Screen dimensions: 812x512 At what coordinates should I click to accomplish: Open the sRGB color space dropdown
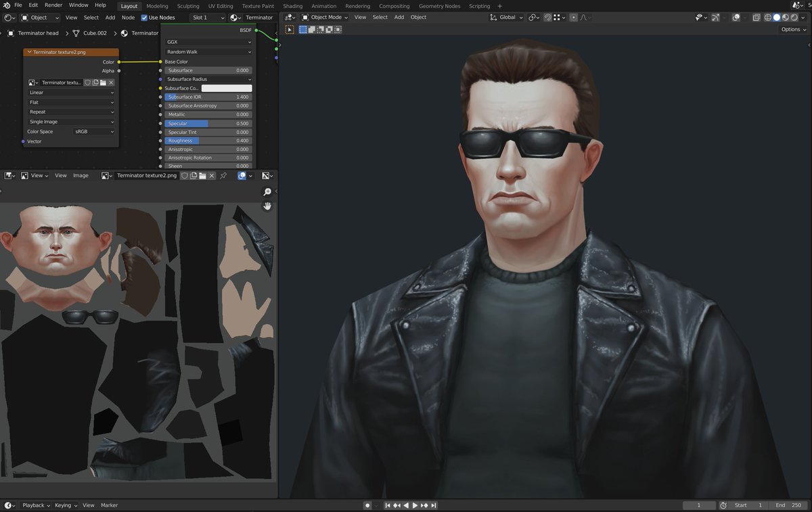93,132
